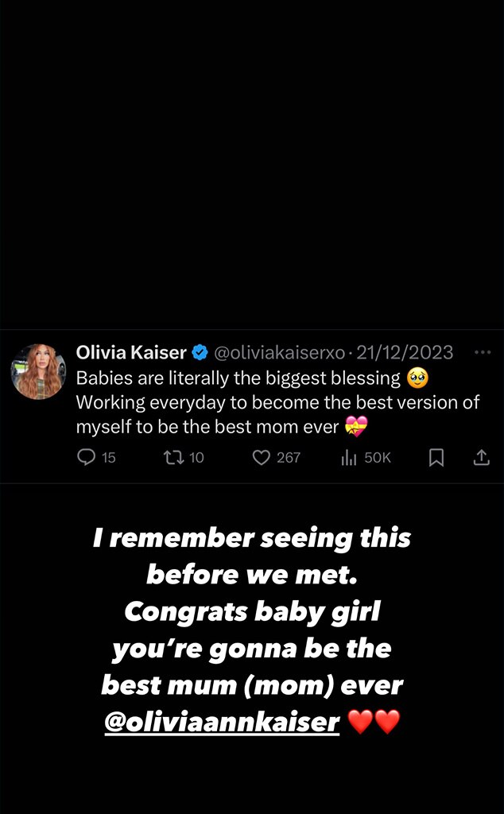Retweet the post using the repost icon
The height and width of the screenshot is (814, 504).
tap(173, 457)
